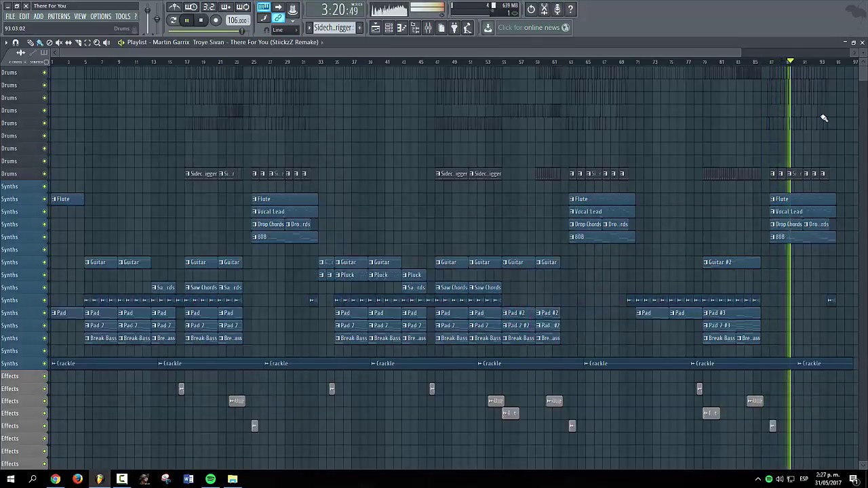Toggle wait for input before playing
This screenshot has width=868, height=488.
pyautogui.click(x=191, y=7)
